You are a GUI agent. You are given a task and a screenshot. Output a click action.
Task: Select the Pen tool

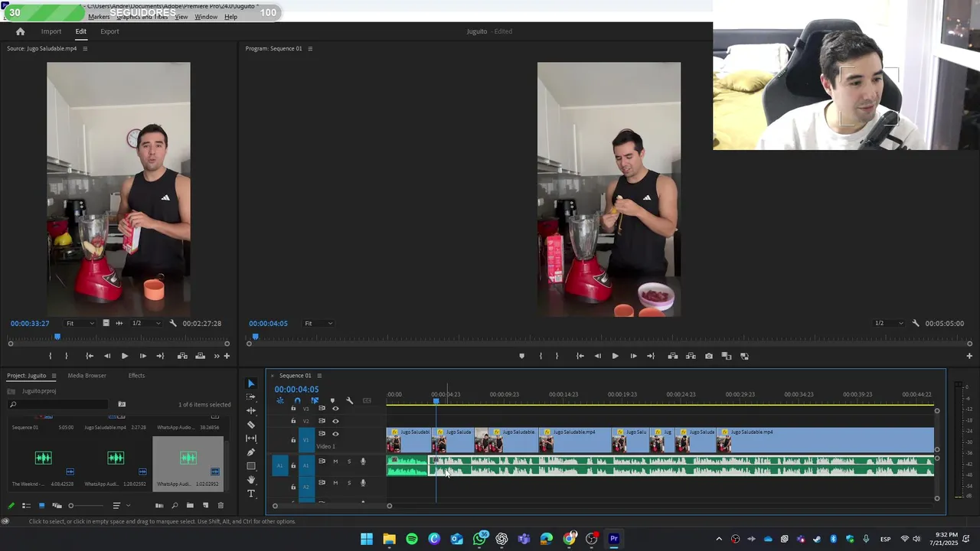tap(251, 452)
